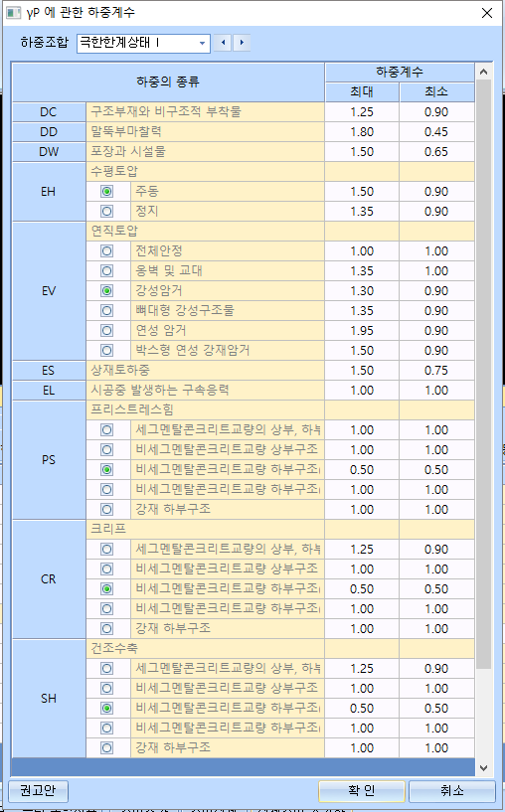Click DW 최소 value 0.65
The height and width of the screenshot is (812, 505).
pyautogui.click(x=436, y=152)
